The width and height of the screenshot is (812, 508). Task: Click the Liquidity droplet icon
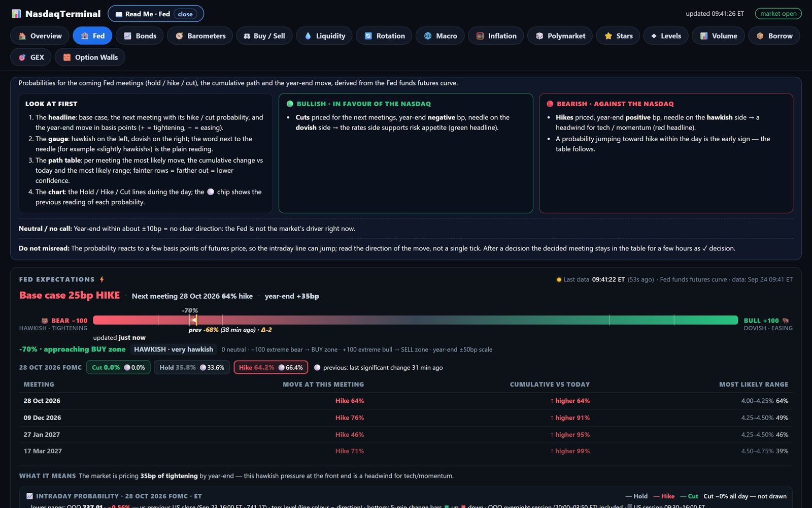[308, 36]
